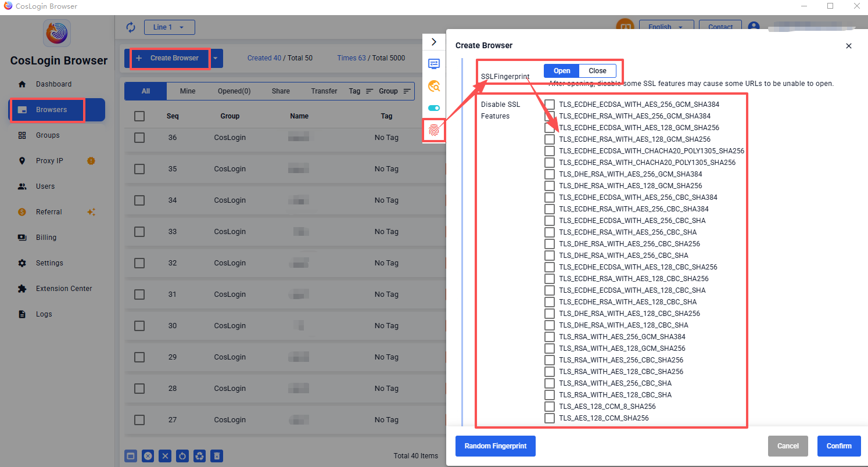Click the window icon in the bottom toolbar

pyautogui.click(x=131, y=456)
